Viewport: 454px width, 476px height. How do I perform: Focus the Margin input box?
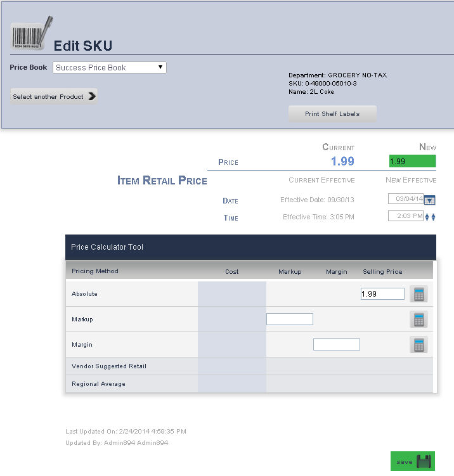(336, 345)
